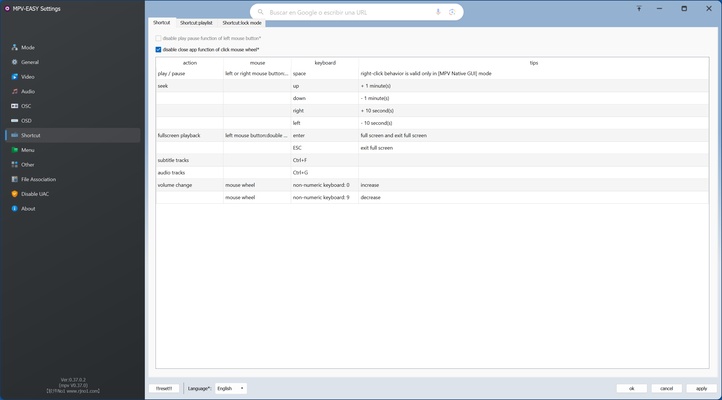The height and width of the screenshot is (400, 722).
Task: Click tips cell 'decrease'
Action: (x=534, y=197)
